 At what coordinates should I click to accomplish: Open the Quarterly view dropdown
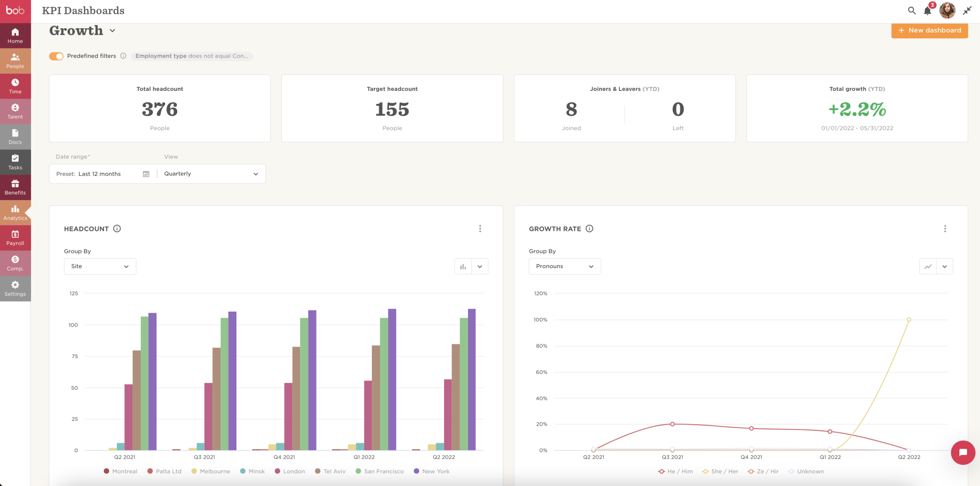(x=211, y=173)
